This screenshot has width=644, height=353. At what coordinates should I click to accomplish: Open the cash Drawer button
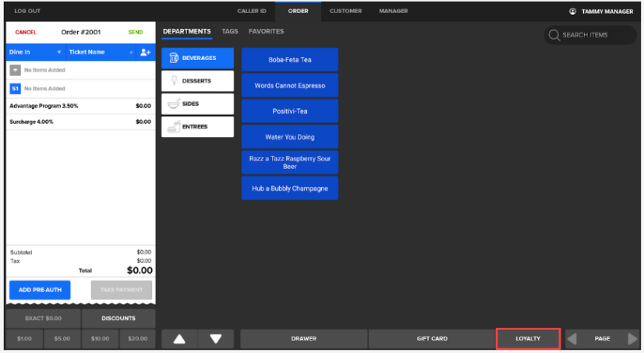point(304,339)
